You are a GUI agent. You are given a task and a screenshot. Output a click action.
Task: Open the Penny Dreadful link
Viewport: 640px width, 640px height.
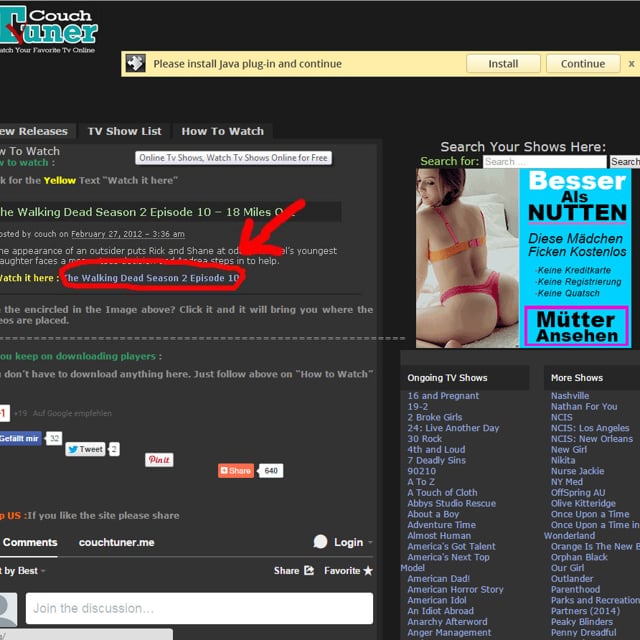click(x=583, y=632)
